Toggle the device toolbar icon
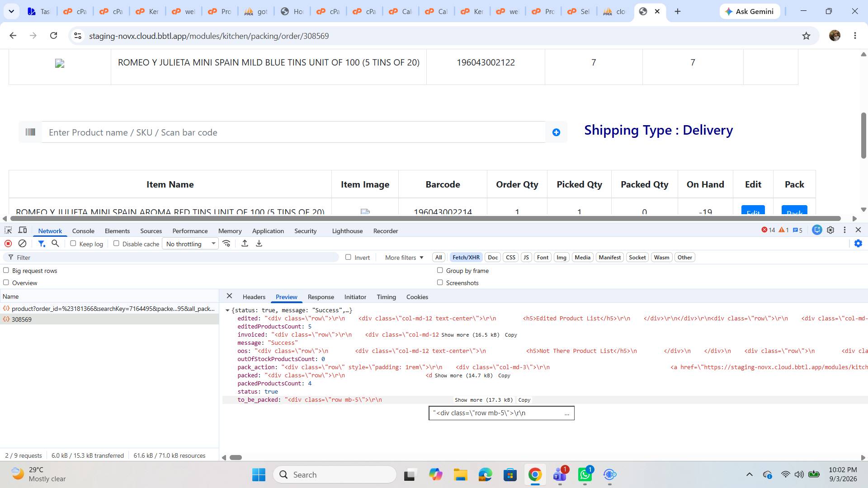This screenshot has width=868, height=488. 23,230
